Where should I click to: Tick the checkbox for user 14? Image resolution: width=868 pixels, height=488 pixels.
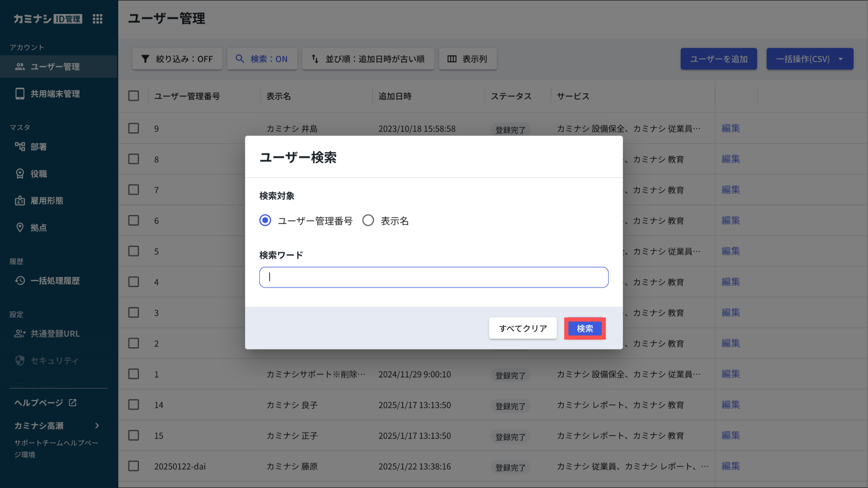tap(134, 404)
